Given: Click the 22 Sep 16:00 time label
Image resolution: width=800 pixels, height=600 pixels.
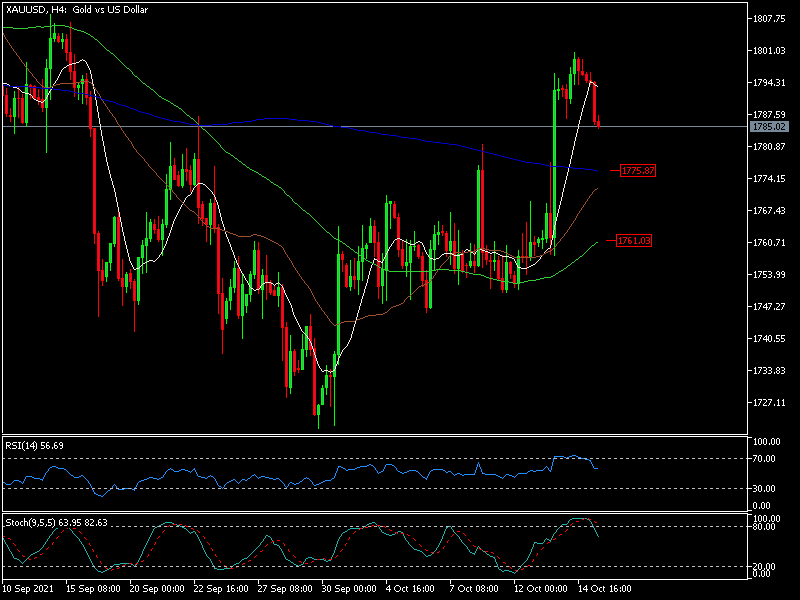Looking at the screenshot, I should point(221,589).
